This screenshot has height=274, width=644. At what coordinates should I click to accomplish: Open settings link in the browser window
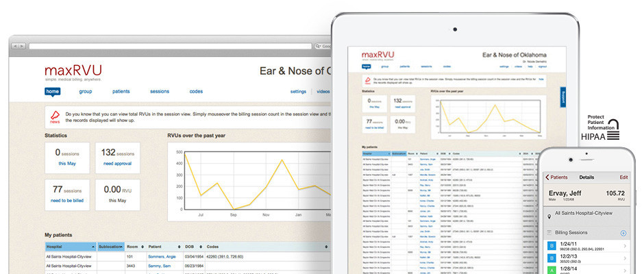click(x=298, y=92)
